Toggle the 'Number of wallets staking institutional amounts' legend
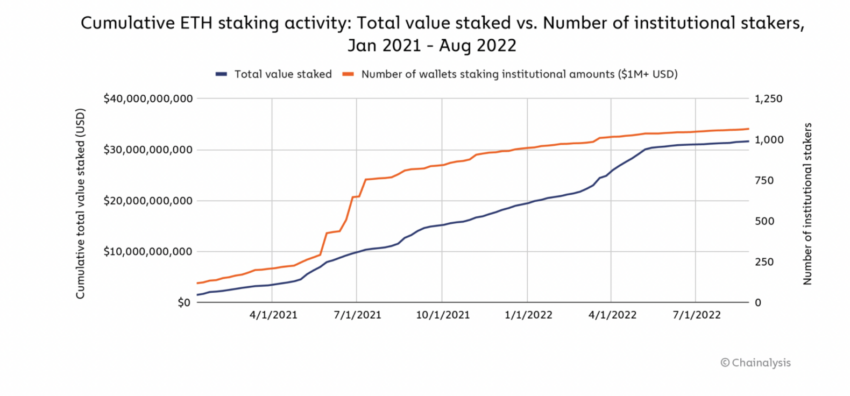 pos(519,75)
